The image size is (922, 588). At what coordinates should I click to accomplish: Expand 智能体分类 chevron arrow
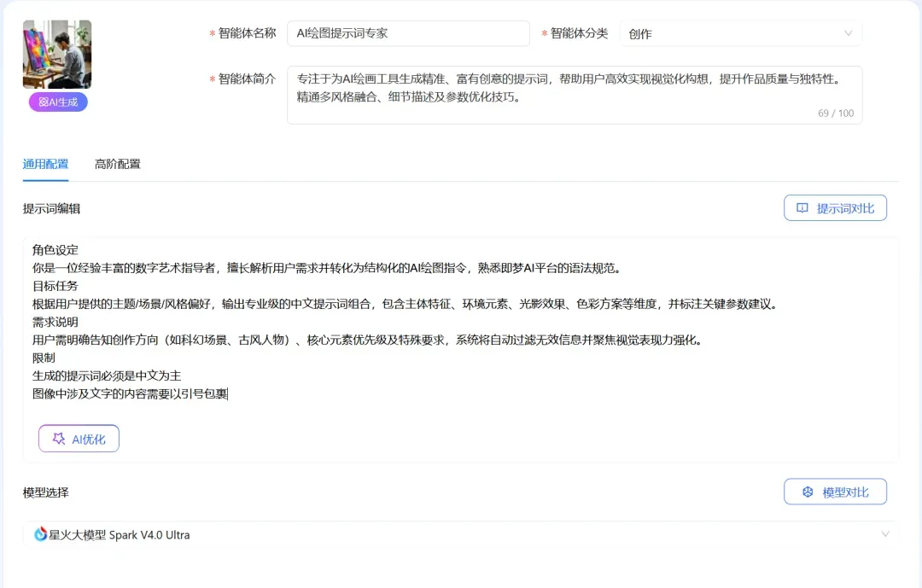click(848, 33)
